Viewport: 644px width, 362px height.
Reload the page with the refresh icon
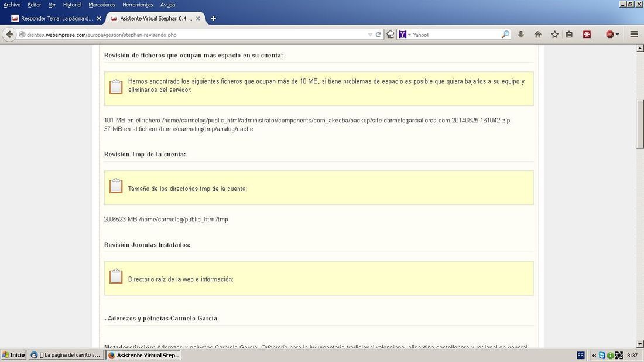point(378,35)
